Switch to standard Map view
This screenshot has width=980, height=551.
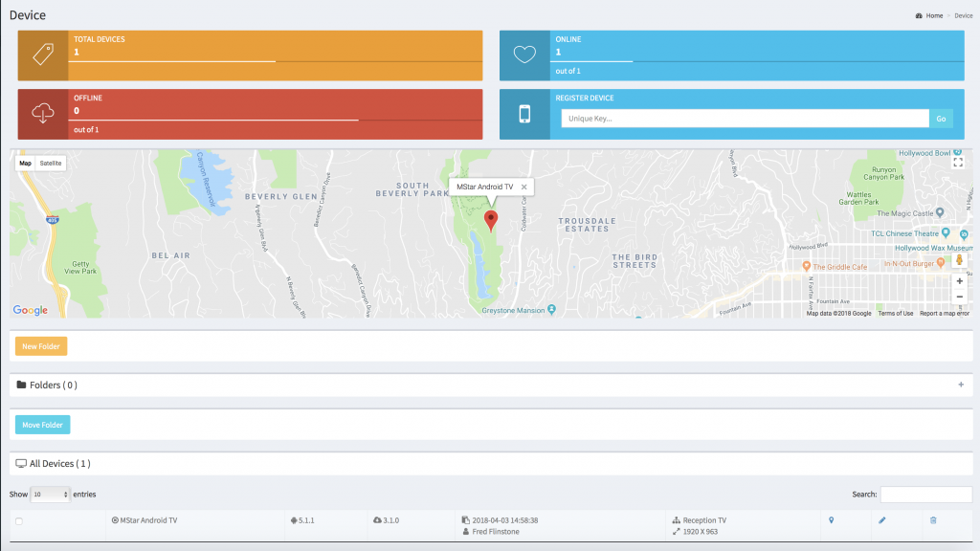point(25,163)
